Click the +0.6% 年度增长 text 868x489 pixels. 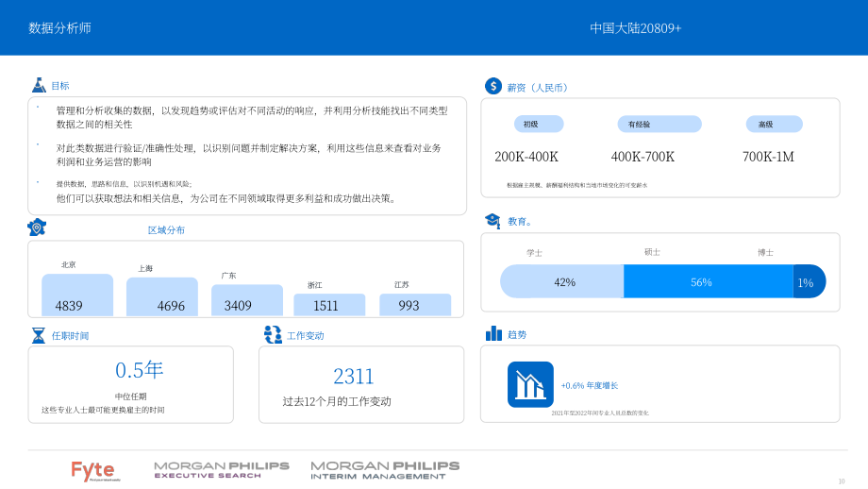coord(590,385)
